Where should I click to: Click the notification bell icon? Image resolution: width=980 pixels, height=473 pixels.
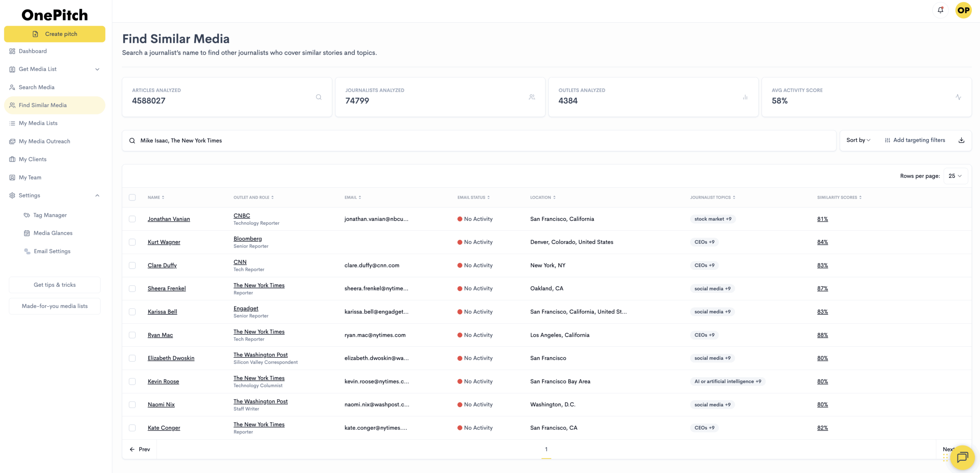tap(940, 10)
